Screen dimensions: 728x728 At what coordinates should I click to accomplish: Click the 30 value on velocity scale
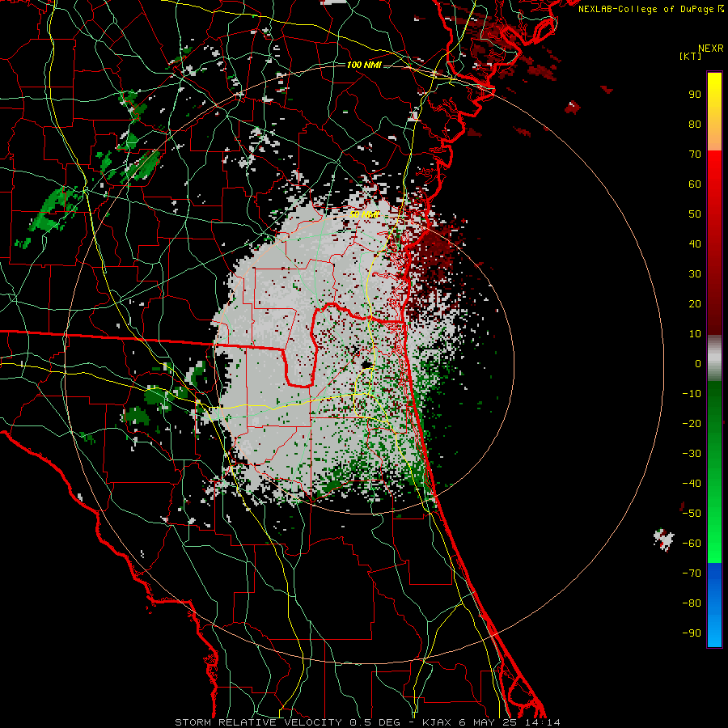(695, 274)
